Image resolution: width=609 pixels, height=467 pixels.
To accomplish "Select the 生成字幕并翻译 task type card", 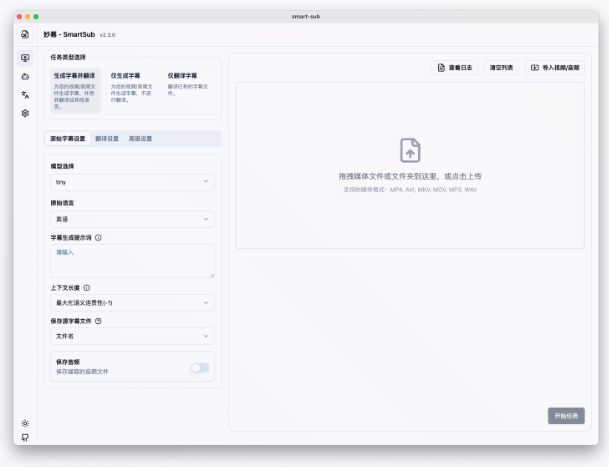I will point(75,91).
